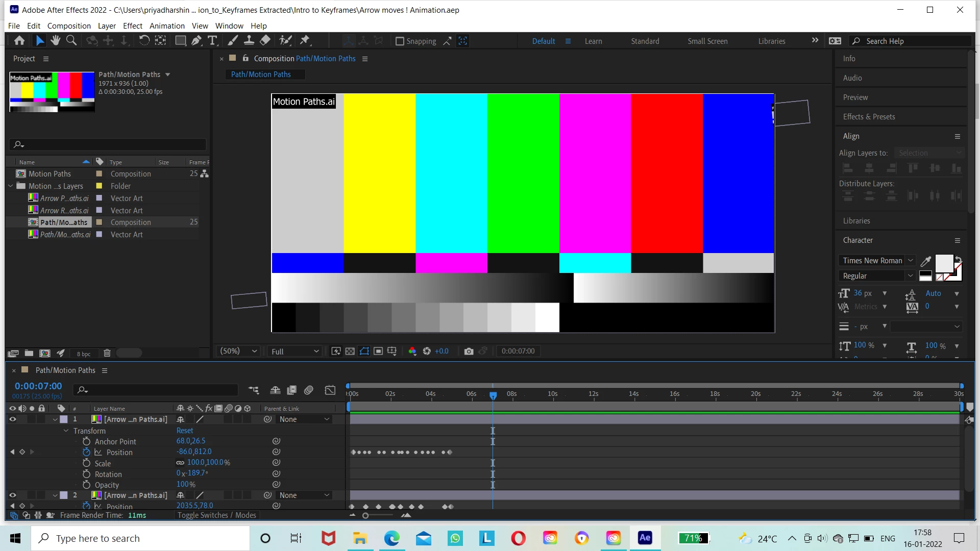The width and height of the screenshot is (980, 551).
Task: Pick the Rectangle shape tool
Action: tap(180, 41)
